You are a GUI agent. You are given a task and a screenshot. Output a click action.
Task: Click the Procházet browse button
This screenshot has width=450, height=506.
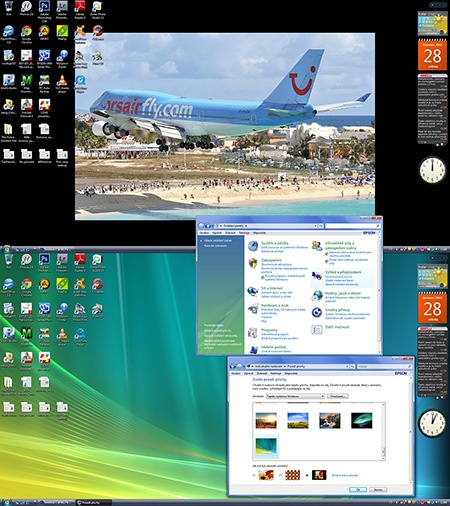tap(338, 396)
